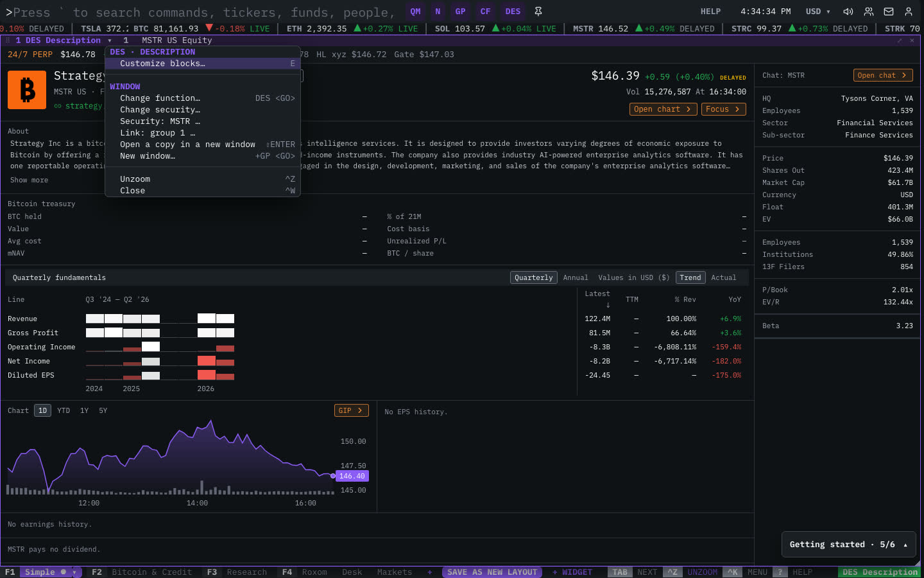This screenshot has height=578, width=924.
Task: Click the Focus button
Action: [723, 109]
